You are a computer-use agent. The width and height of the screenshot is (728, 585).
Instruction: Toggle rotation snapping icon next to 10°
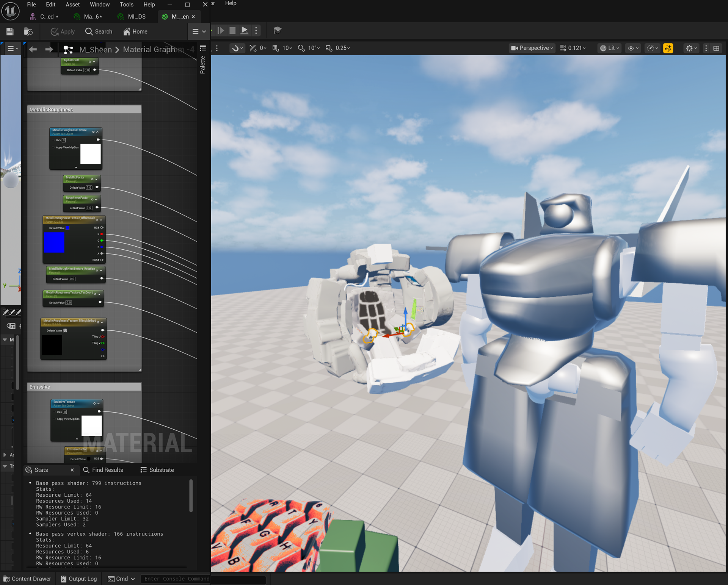301,48
